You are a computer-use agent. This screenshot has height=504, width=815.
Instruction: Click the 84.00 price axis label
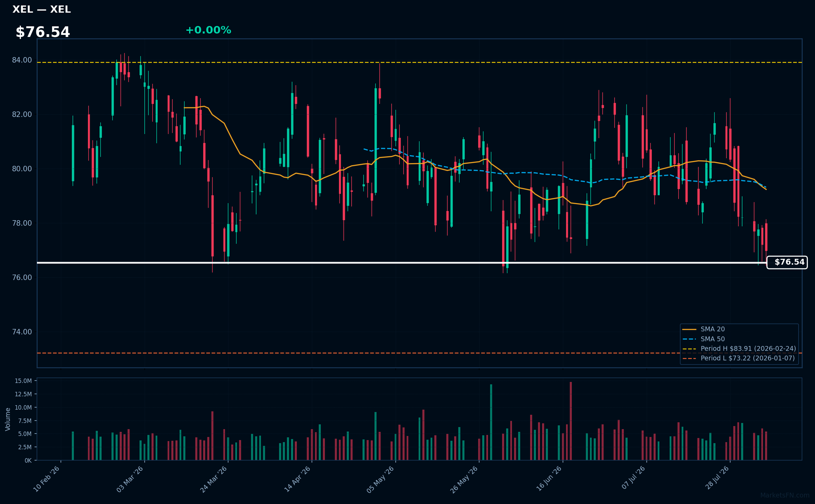(22, 60)
